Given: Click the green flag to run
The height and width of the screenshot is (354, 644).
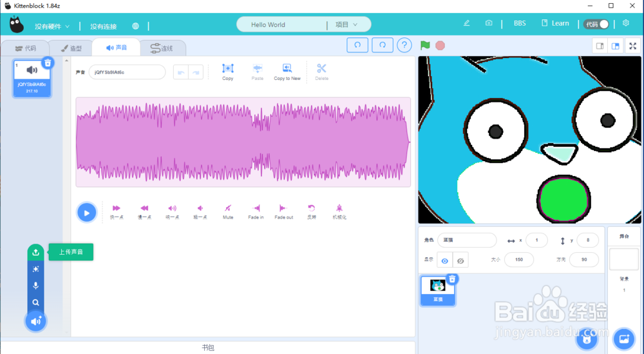Looking at the screenshot, I should pyautogui.click(x=425, y=45).
